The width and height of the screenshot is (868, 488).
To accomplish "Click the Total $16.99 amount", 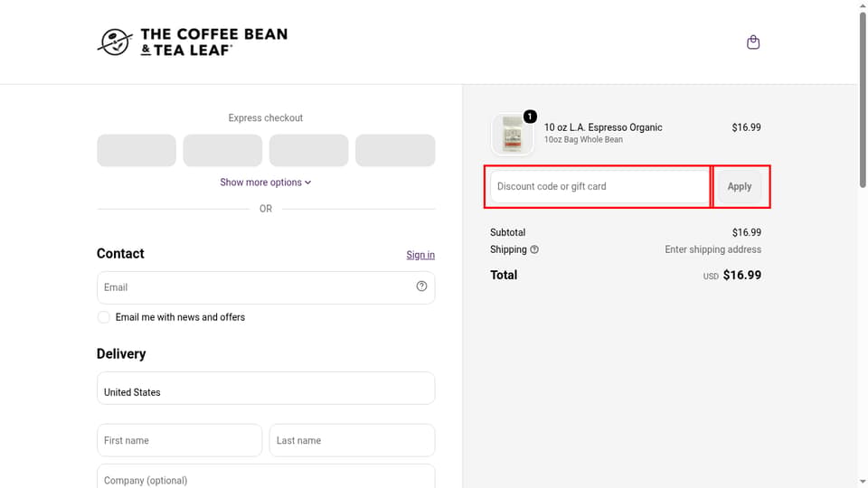I will 741,275.
